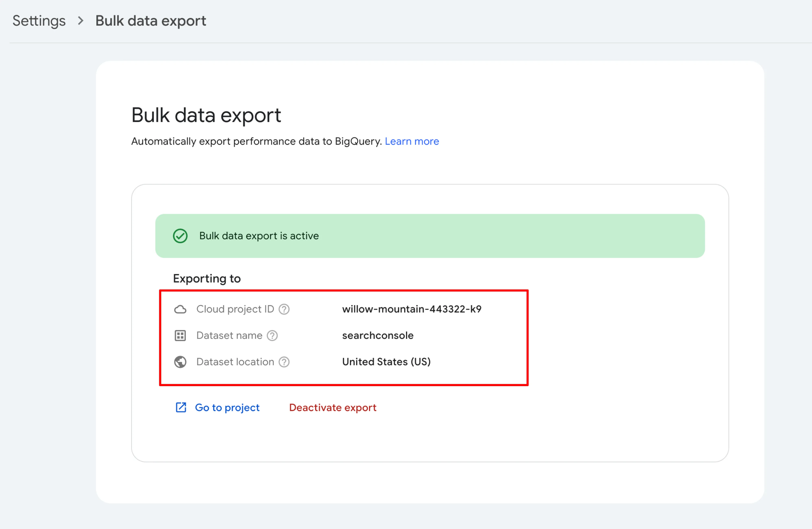Click the searchconsole dataset name value
Viewport: 812px width, 529px height.
[377, 336]
